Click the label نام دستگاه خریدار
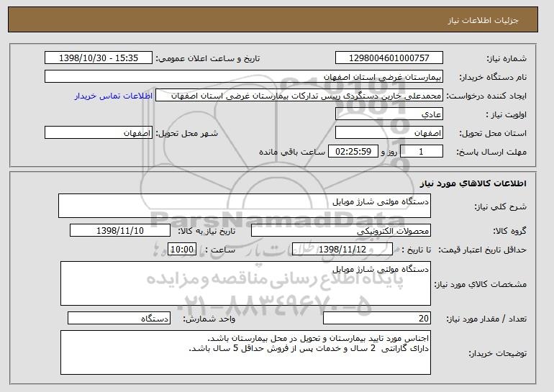Image resolution: width=554 pixels, height=392 pixels. tap(493, 77)
